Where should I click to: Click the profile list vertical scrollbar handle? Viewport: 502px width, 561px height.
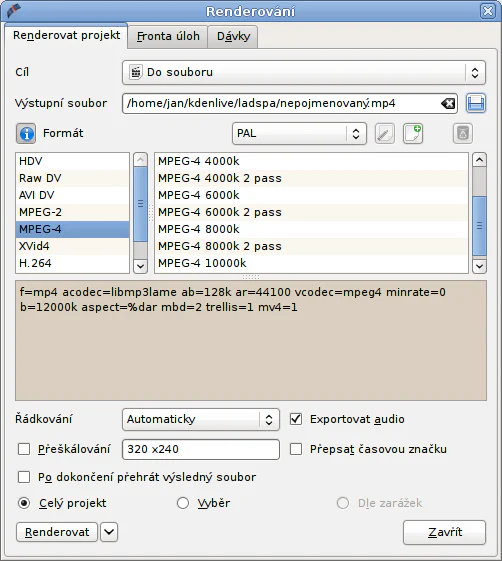[479, 226]
